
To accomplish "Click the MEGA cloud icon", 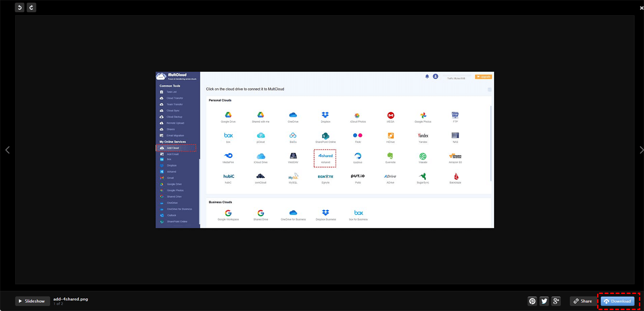I will pos(391,115).
